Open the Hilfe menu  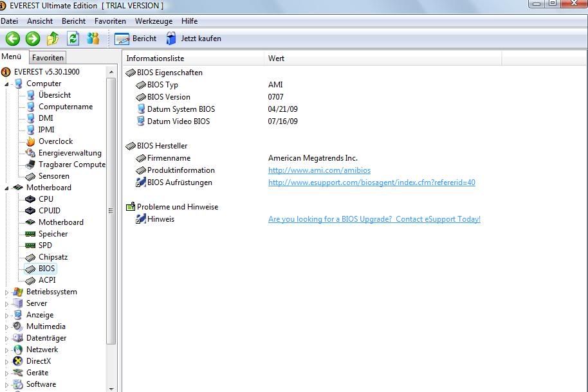coord(189,21)
